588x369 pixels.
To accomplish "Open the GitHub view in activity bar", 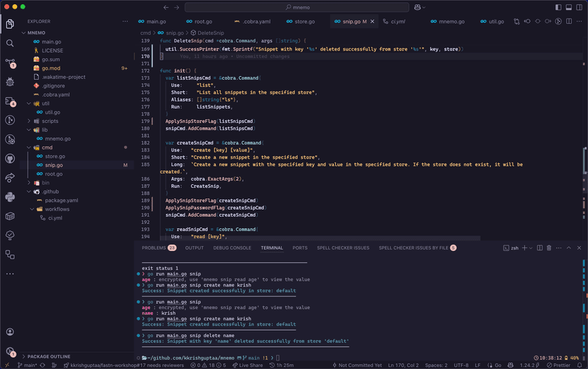I will [10, 159].
